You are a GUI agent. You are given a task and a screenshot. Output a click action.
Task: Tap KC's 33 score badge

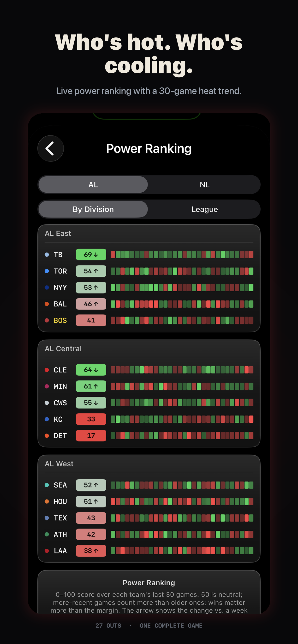(x=91, y=419)
